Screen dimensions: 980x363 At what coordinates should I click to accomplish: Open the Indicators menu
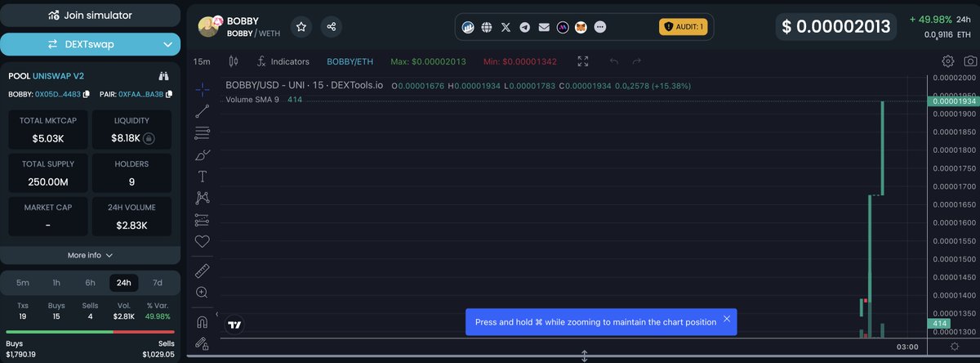[x=283, y=61]
